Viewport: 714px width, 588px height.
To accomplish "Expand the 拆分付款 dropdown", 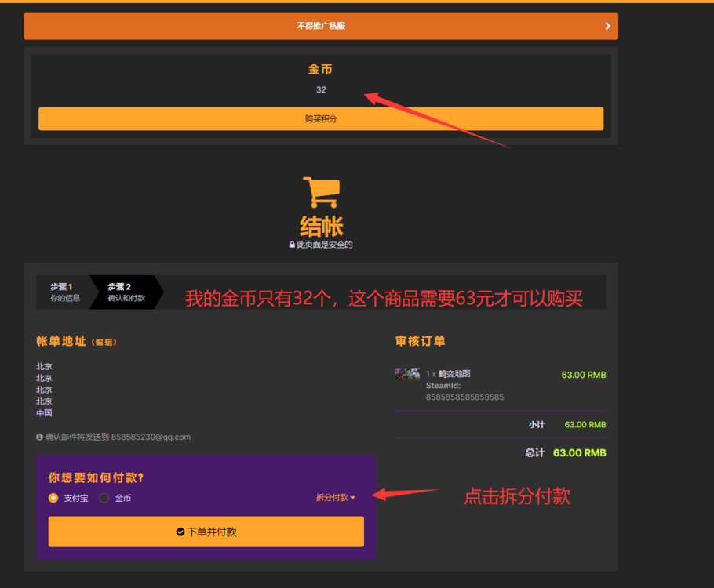I will coord(335,498).
